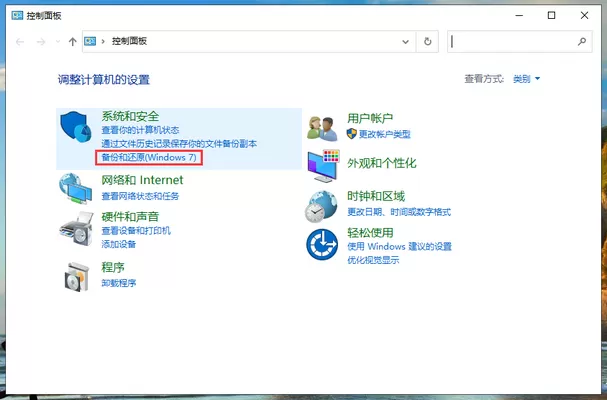Open the Appearance and Personalization monitor icon
This screenshot has height=400, width=607.
pos(324,166)
